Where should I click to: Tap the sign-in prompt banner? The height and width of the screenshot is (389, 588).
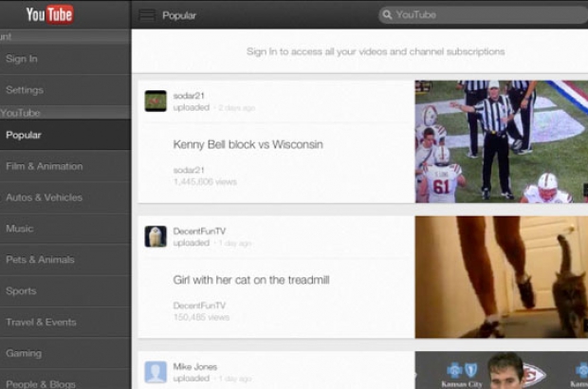[x=376, y=51]
